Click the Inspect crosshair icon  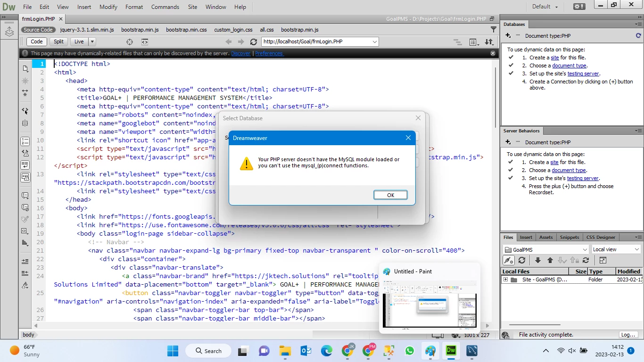(x=130, y=41)
